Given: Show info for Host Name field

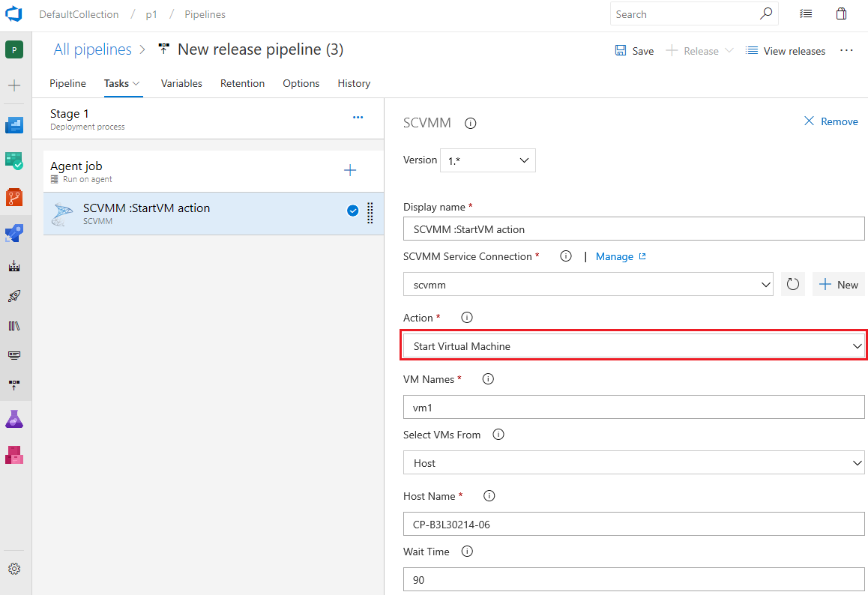Looking at the screenshot, I should click(x=489, y=496).
